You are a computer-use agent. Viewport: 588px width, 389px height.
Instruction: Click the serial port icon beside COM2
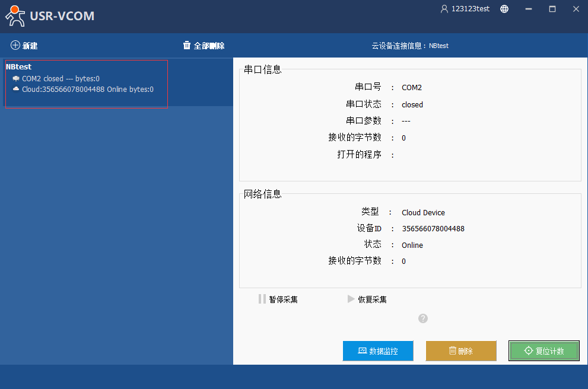pos(16,78)
